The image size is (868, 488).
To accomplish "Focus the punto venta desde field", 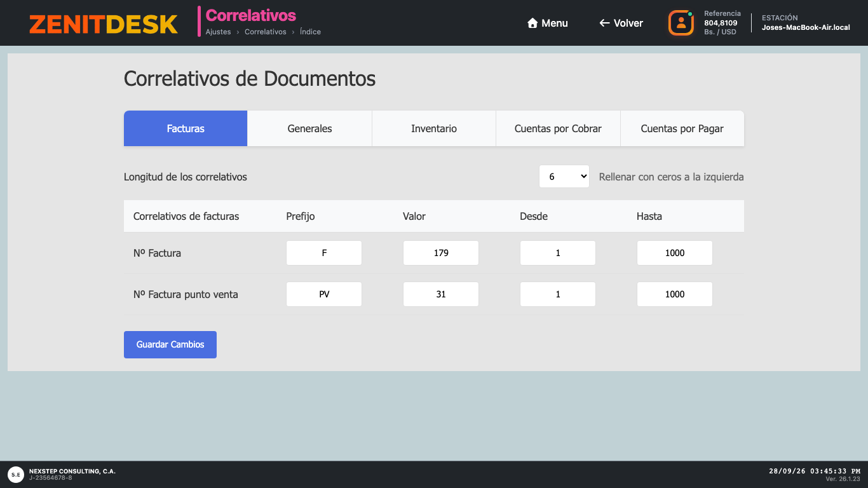I will click(558, 294).
